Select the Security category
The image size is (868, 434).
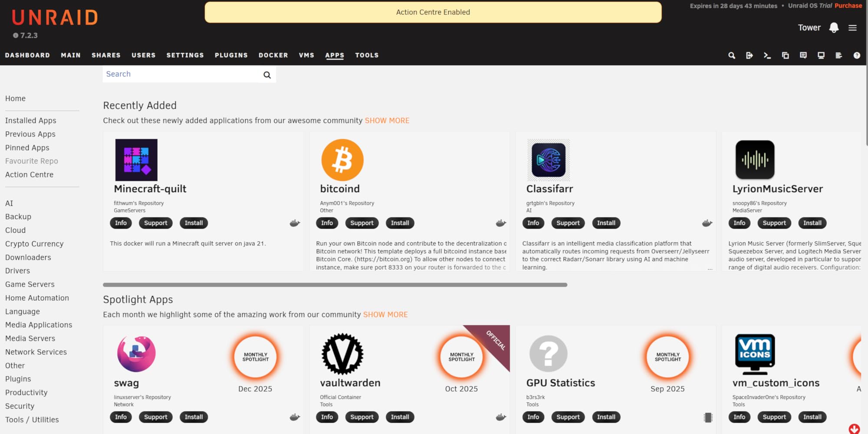point(20,406)
